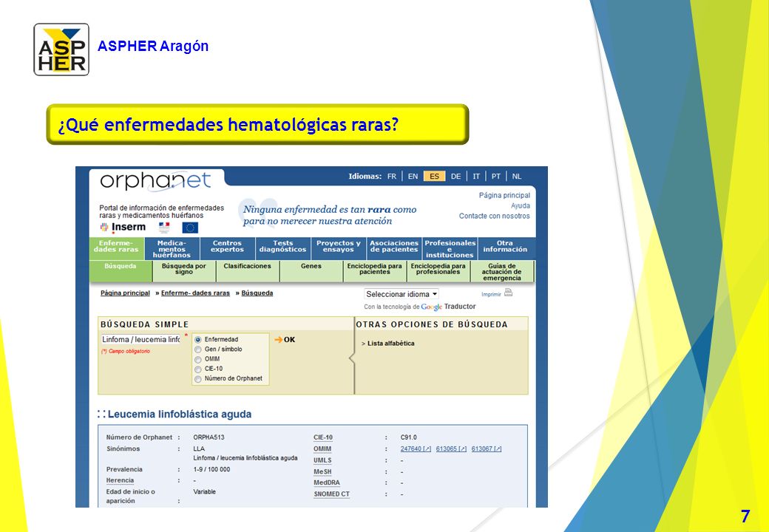This screenshot has height=532, width=769.
Task: Click the MedDRA field label link
Action: tap(327, 482)
